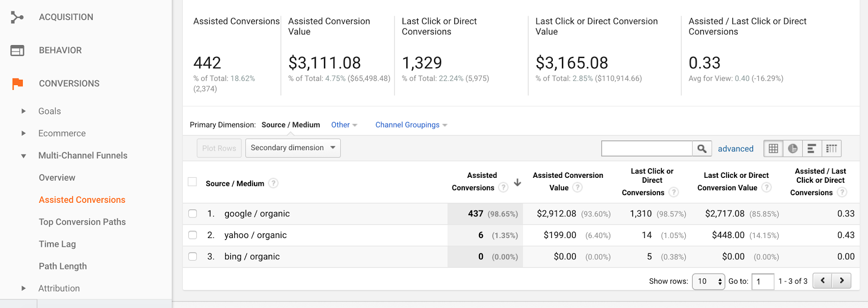The image size is (868, 308).
Task: Click the Acquisition icon in sidebar
Action: pos(17,17)
